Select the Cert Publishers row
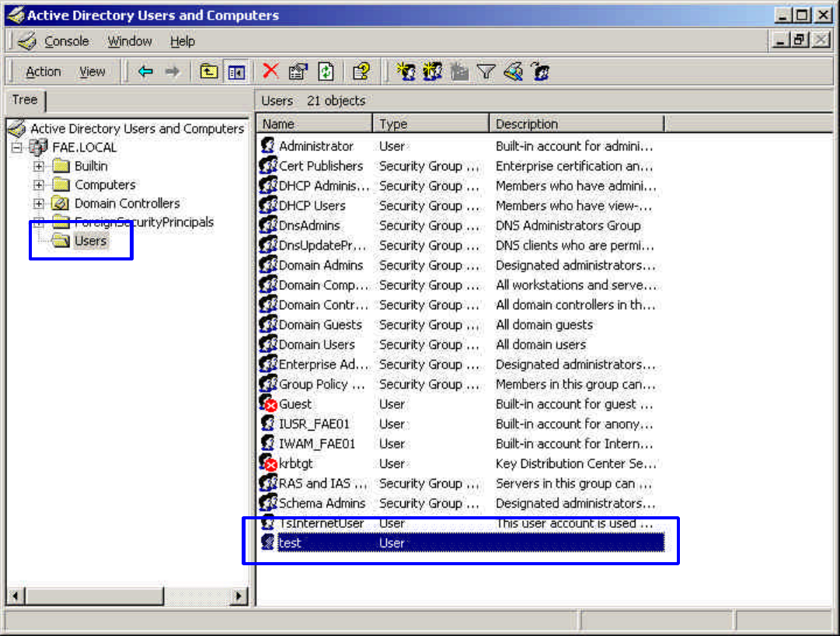This screenshot has height=636, width=840. [461, 166]
